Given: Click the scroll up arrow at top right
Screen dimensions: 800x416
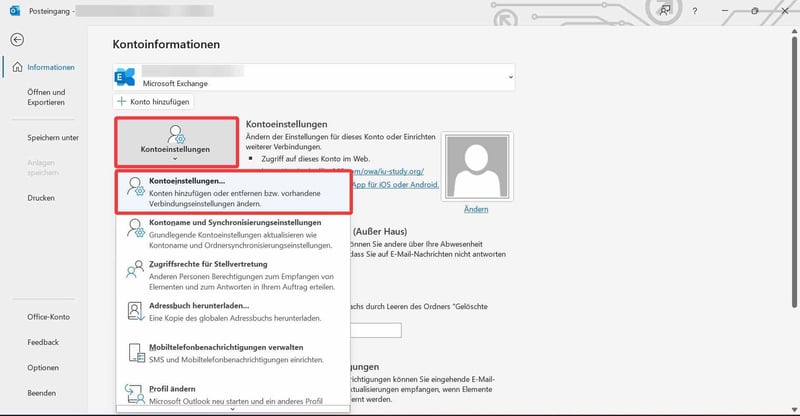Looking at the screenshot, I should (794, 31).
